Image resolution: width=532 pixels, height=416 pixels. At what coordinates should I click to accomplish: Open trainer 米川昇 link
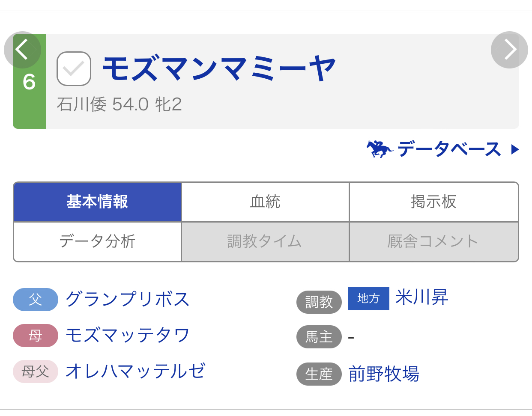(422, 297)
